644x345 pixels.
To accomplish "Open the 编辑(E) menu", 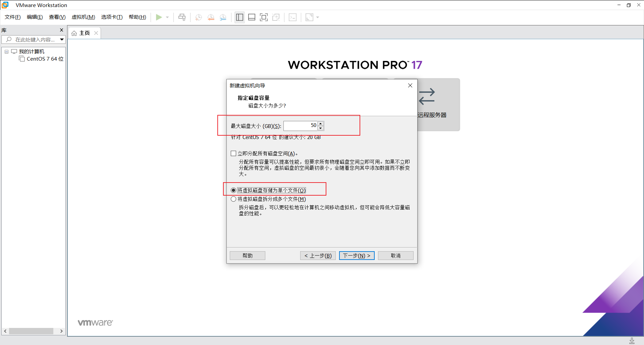I will coord(35,17).
